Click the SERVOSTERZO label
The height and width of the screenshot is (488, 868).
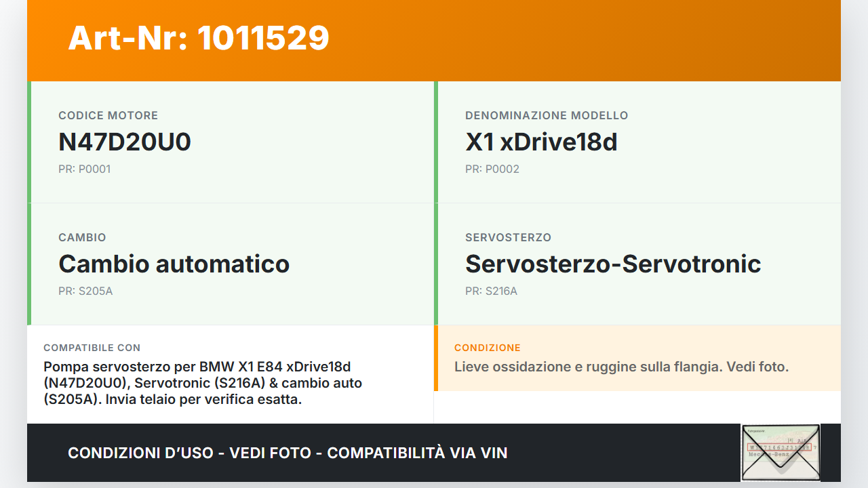(x=508, y=237)
